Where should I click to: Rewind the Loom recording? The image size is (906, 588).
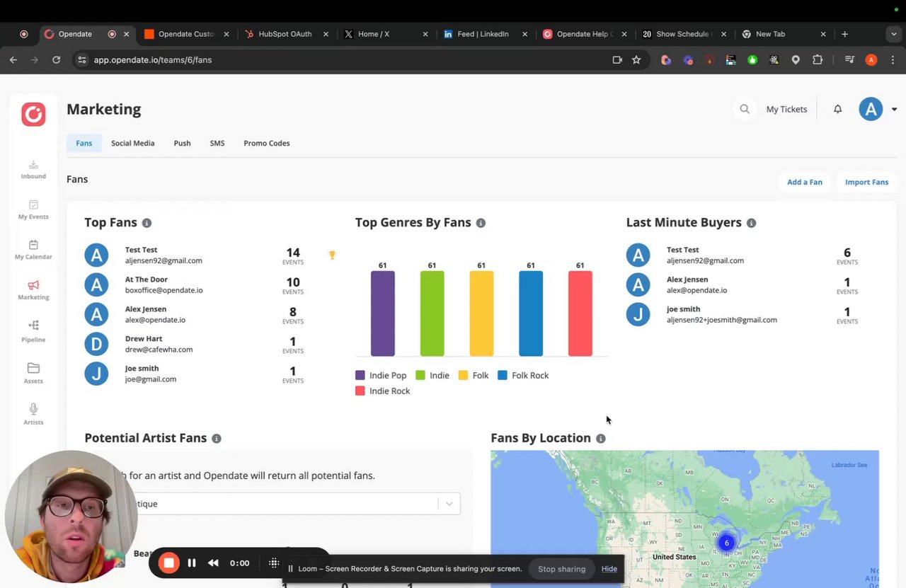[213, 563]
